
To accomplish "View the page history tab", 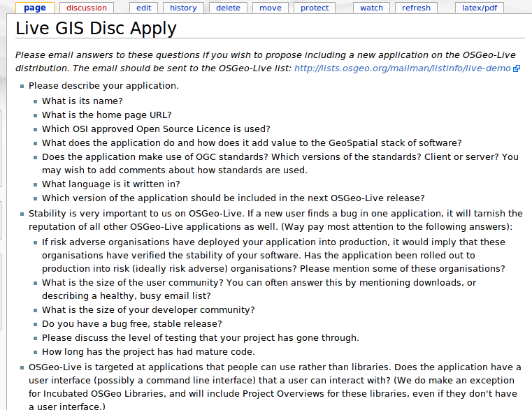I will tap(183, 8).
